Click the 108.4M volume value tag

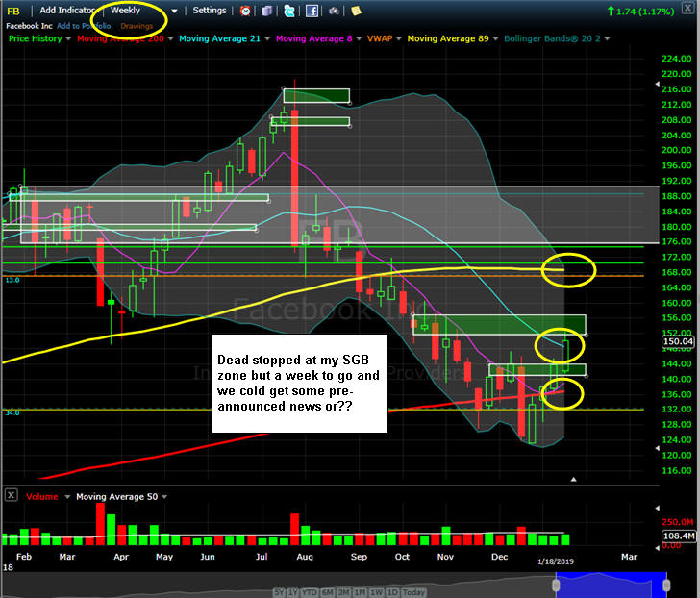[x=679, y=536]
